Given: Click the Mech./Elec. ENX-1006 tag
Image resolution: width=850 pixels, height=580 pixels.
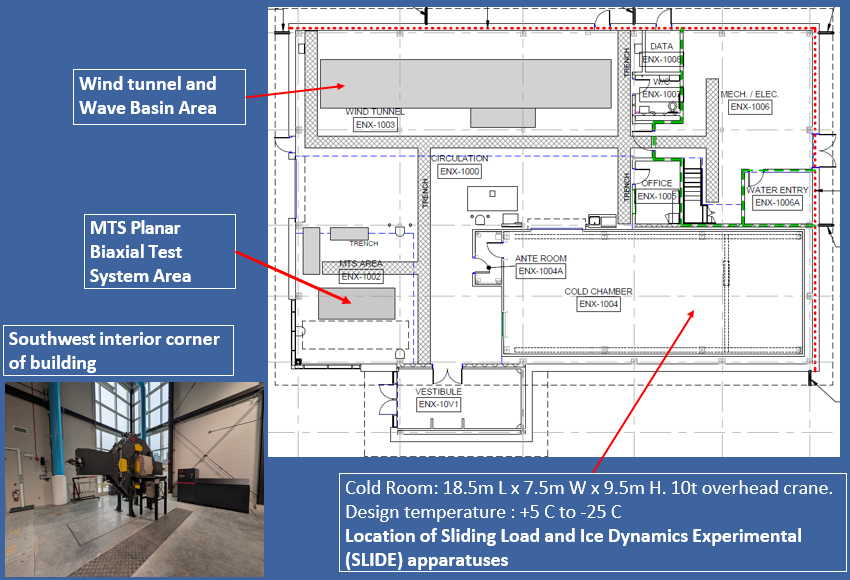Looking at the screenshot, I should click(750, 106).
